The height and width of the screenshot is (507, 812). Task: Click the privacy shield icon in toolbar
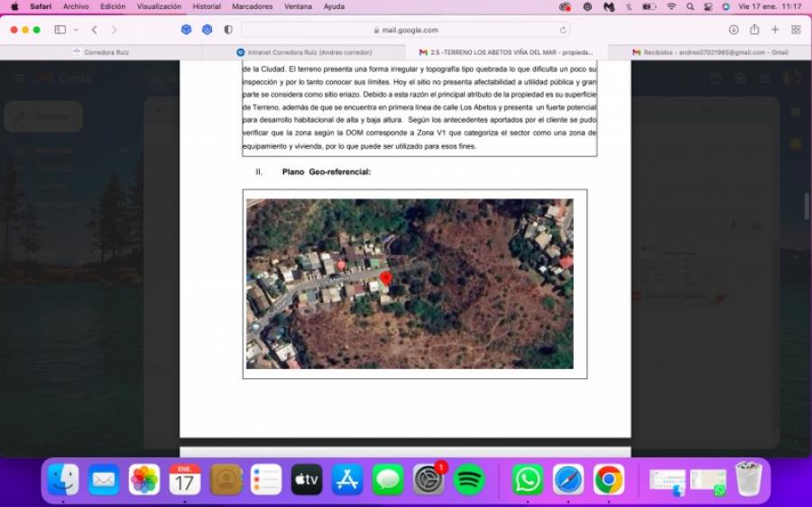tap(228, 30)
